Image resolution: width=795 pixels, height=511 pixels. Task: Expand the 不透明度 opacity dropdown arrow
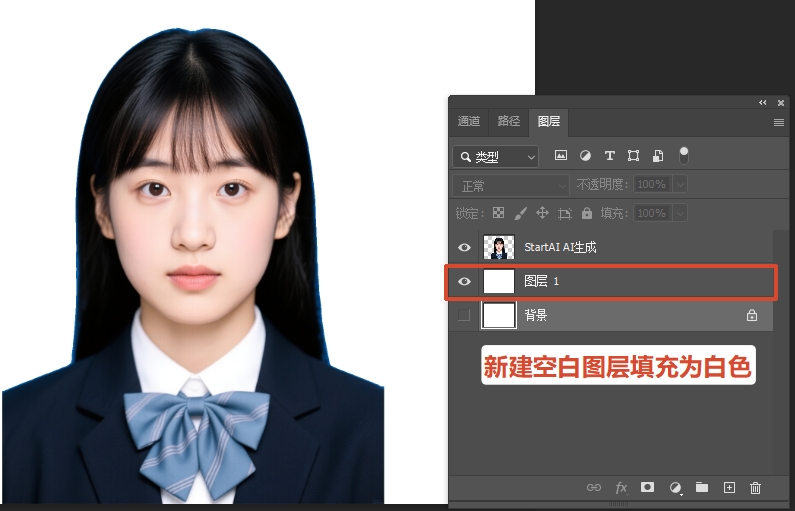680,185
